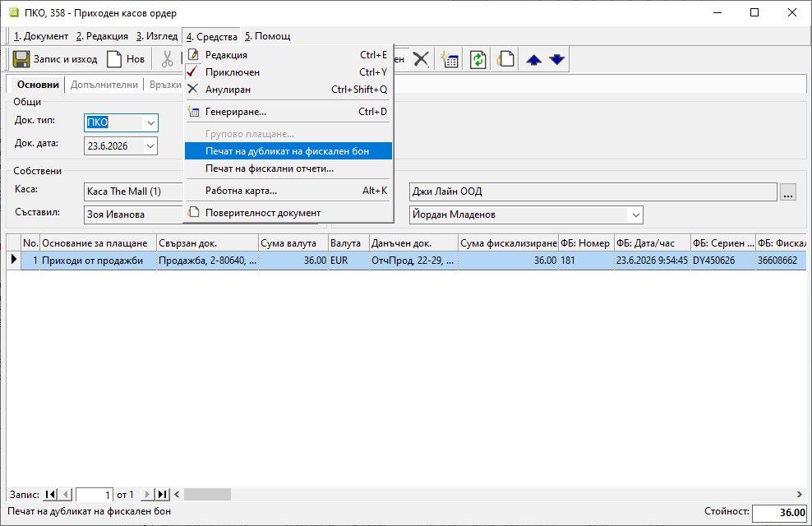Expand the Док. тип dropdown
This screenshot has width=812, height=526.
pos(150,122)
